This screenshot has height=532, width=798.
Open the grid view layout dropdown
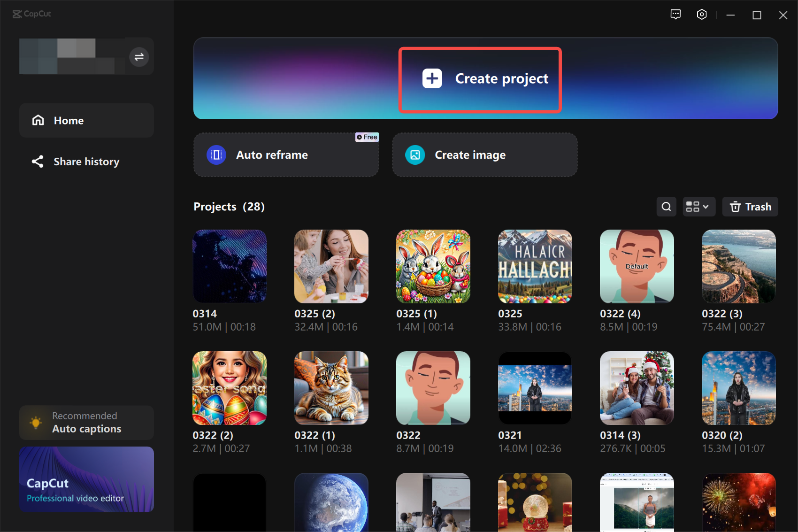(699, 207)
